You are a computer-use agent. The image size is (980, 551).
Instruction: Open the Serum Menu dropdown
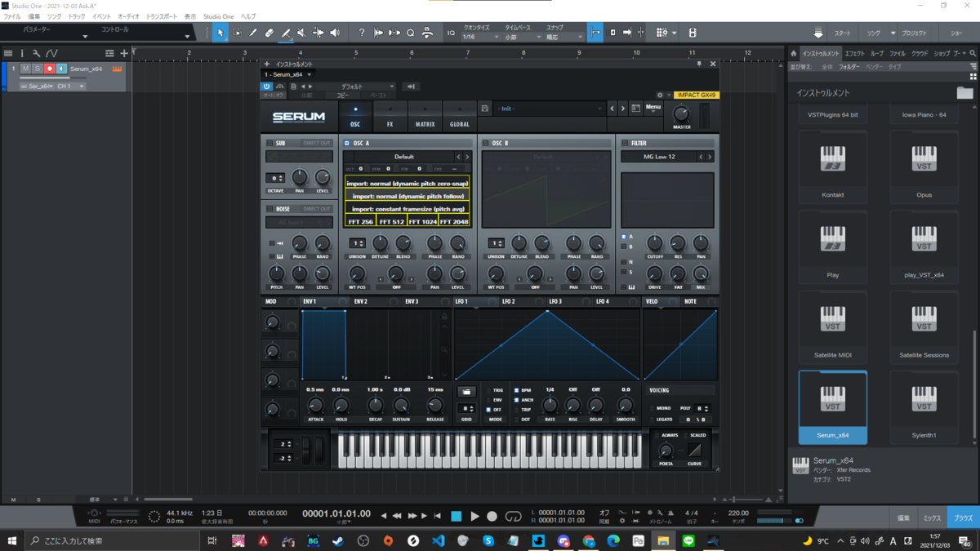tap(653, 108)
